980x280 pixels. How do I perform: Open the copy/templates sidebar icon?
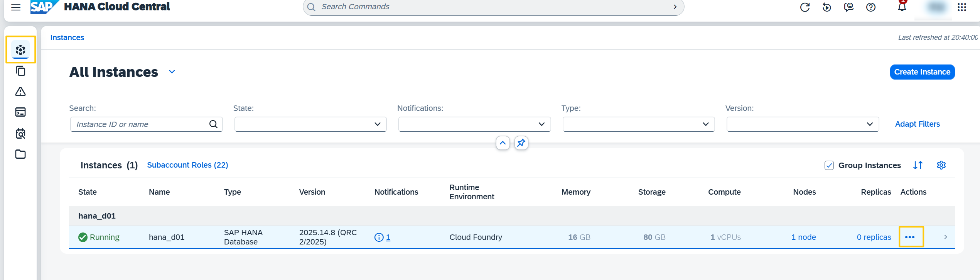coord(20,71)
